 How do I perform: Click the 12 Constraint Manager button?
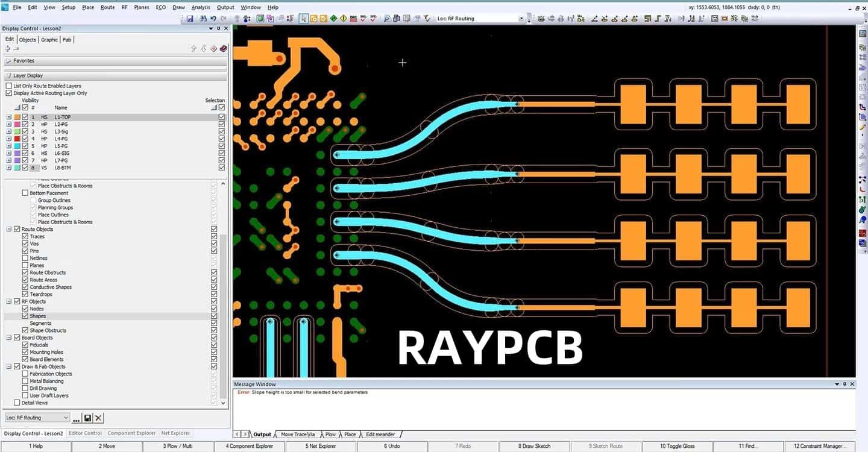(820, 447)
